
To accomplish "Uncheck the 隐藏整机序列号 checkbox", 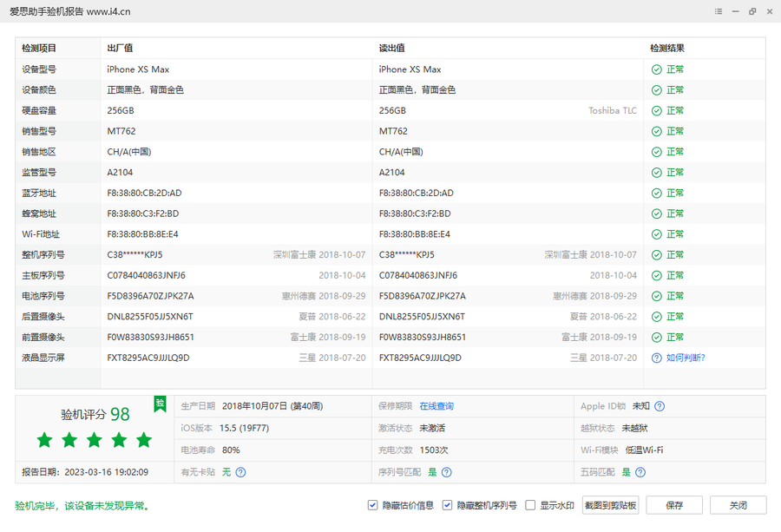I will tap(447, 505).
